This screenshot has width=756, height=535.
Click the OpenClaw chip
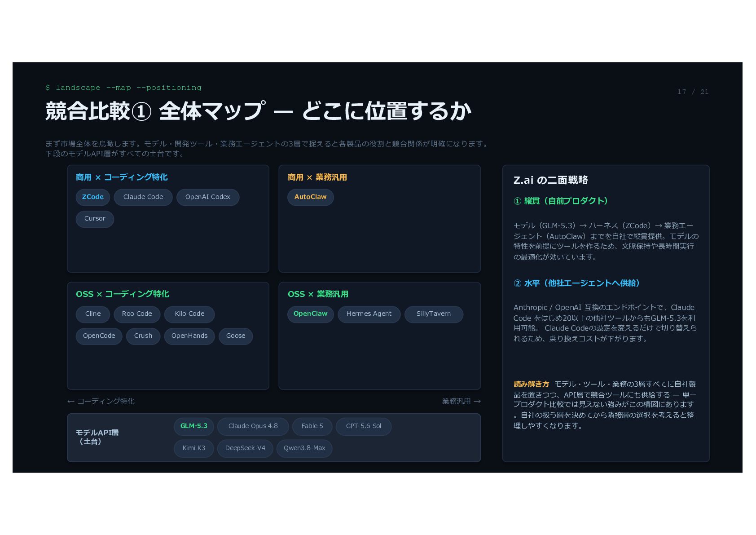[x=311, y=314]
